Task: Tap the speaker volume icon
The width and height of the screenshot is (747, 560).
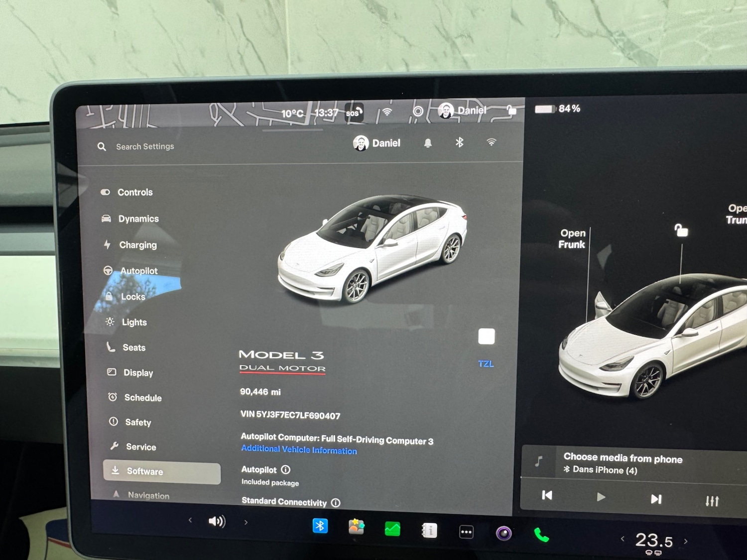Action: (217, 521)
